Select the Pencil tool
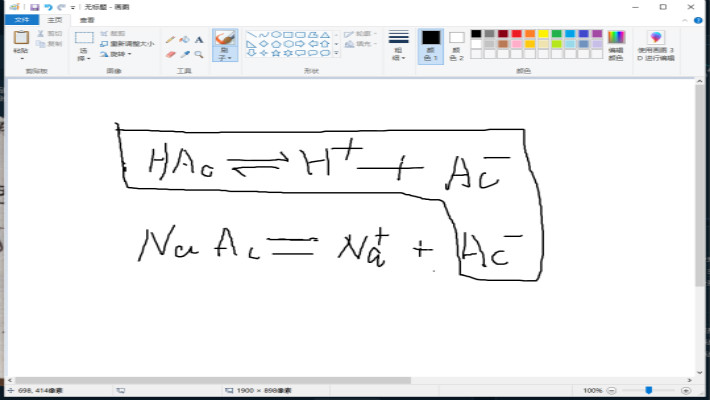The height and width of the screenshot is (400, 710). (170, 40)
